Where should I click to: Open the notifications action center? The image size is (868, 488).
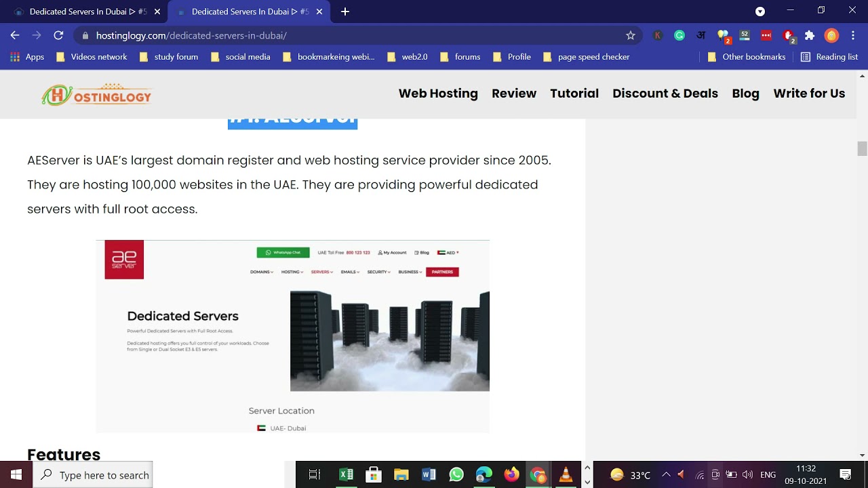pyautogui.click(x=846, y=474)
